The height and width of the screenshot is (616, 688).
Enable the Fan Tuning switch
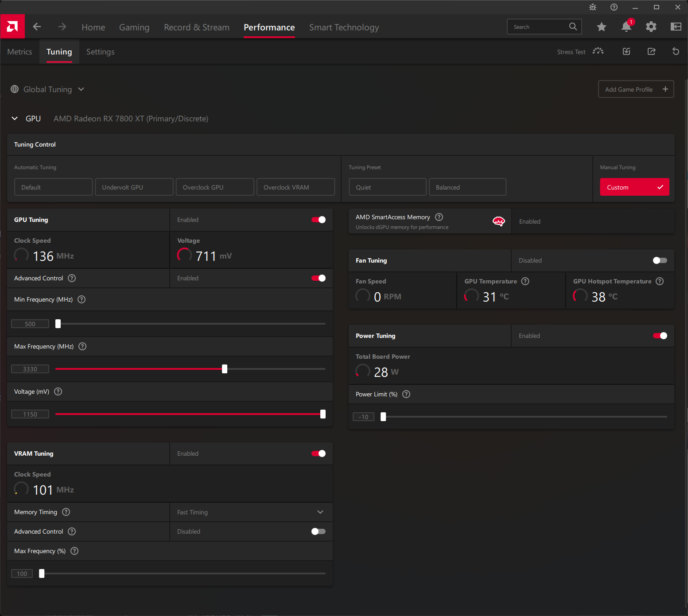point(660,260)
